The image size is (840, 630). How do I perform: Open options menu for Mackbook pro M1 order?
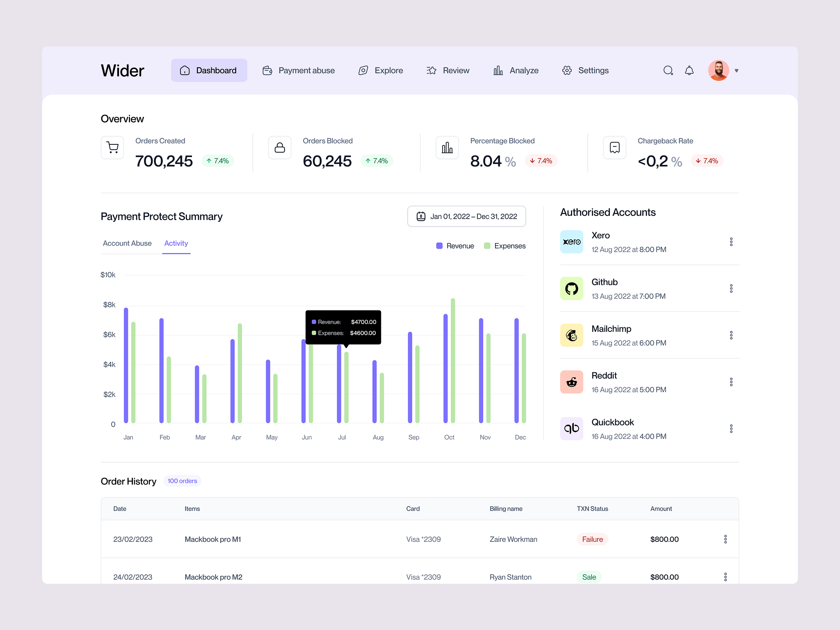click(x=726, y=539)
